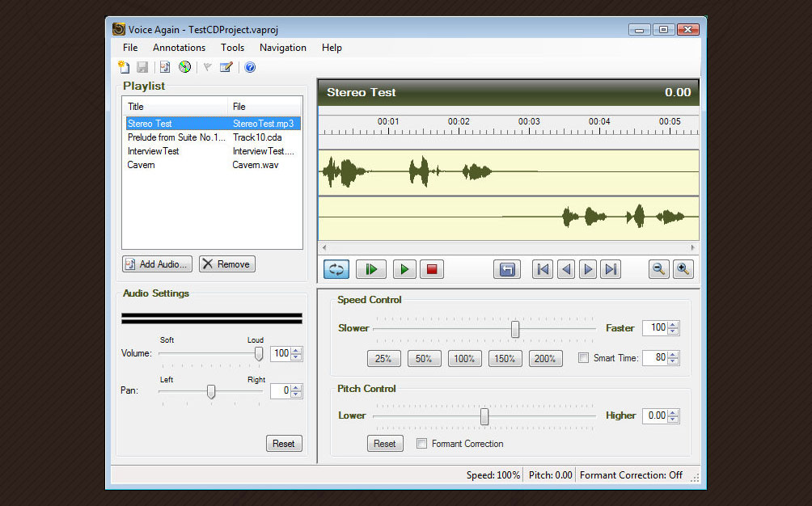Create a new project
The height and width of the screenshot is (506, 812).
tap(123, 67)
